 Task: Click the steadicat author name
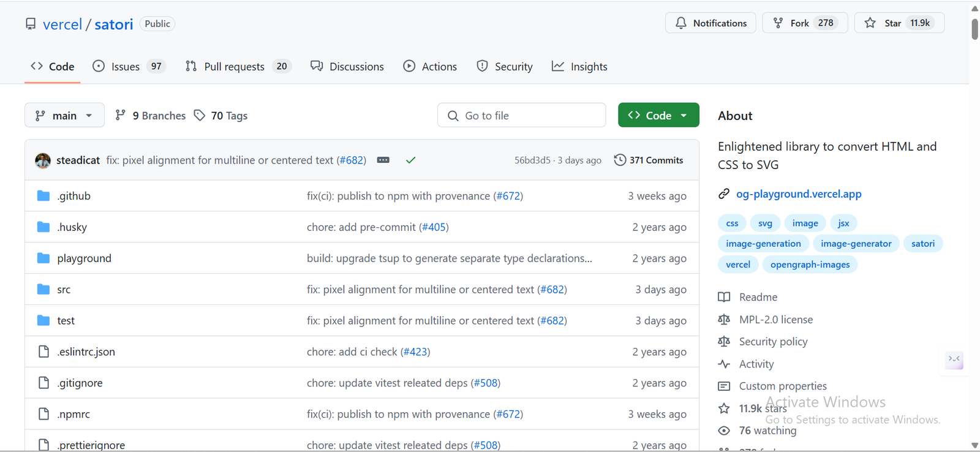click(x=78, y=160)
